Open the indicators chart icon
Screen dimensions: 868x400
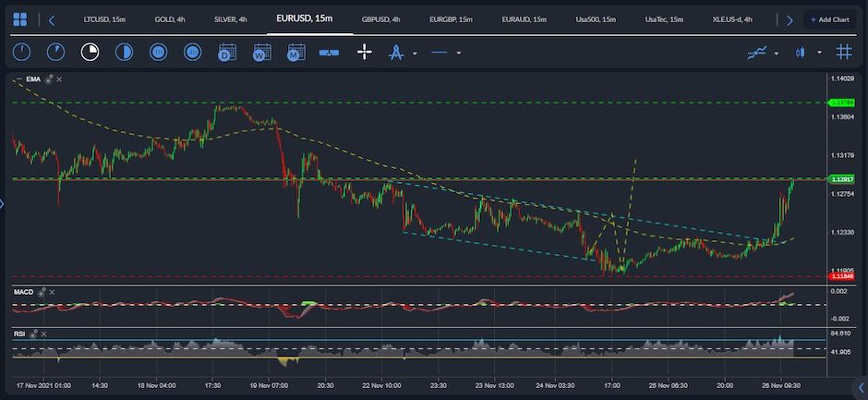click(x=757, y=53)
